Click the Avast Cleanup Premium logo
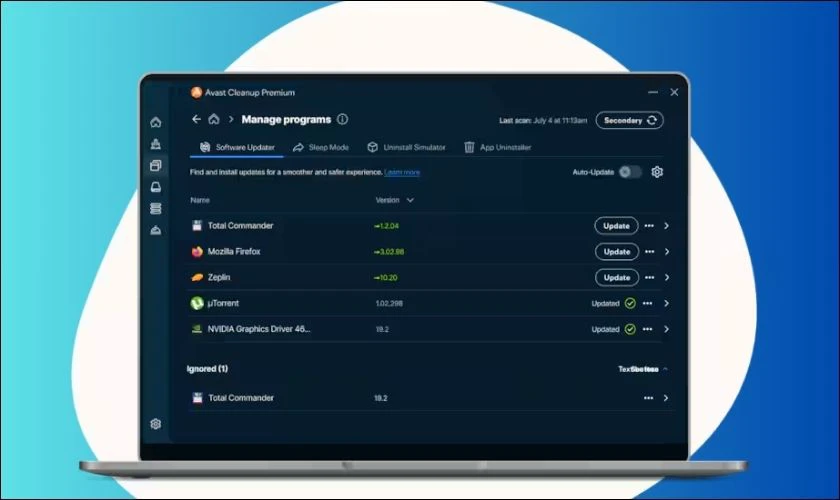The image size is (840, 500). tap(196, 92)
